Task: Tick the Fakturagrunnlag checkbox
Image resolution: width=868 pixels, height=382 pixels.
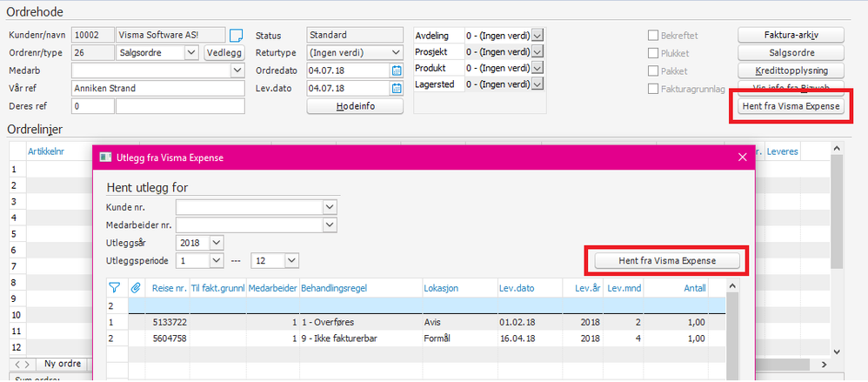Action: [653, 89]
